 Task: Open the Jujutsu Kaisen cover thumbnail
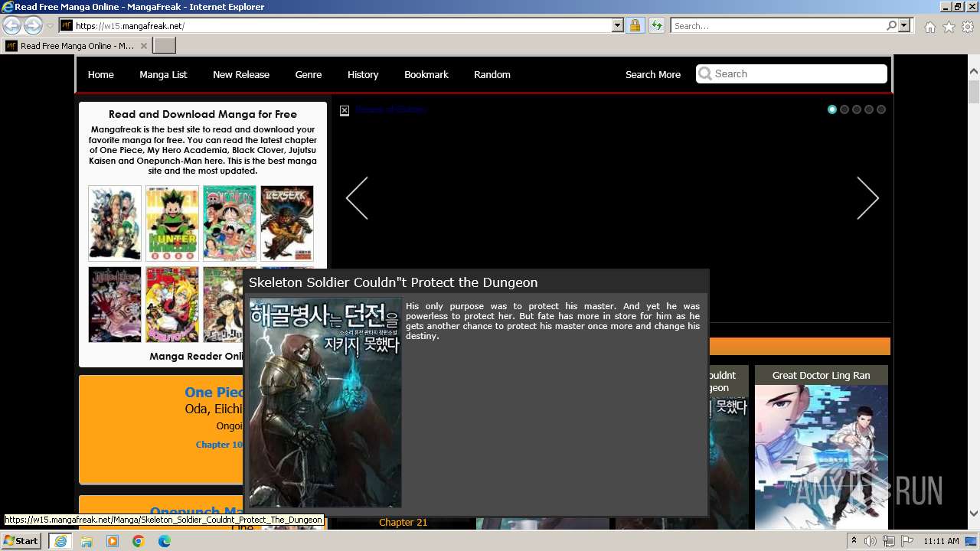point(115,304)
